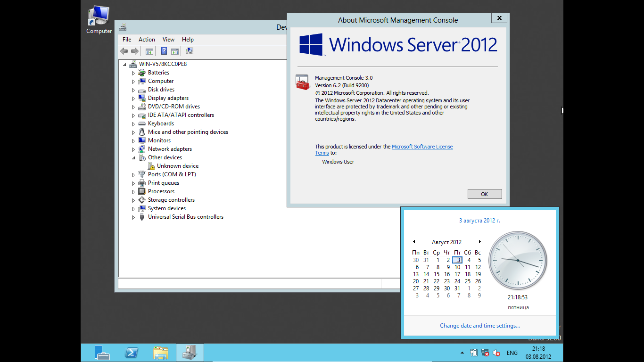
Task: Click the ENG input language indicator
Action: [512, 353]
